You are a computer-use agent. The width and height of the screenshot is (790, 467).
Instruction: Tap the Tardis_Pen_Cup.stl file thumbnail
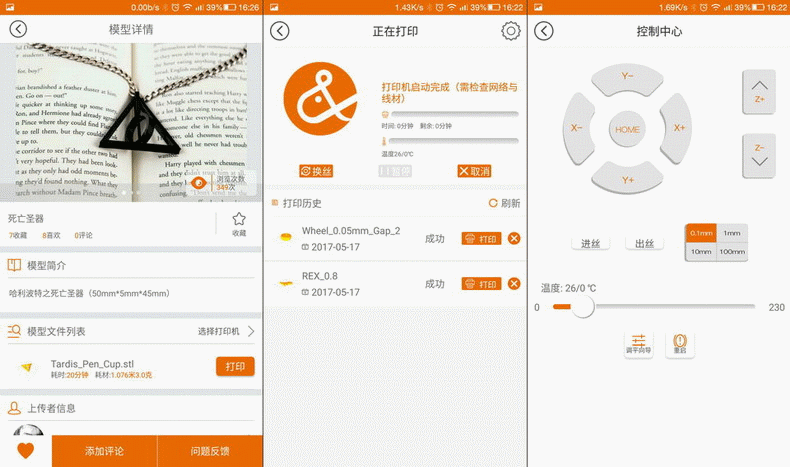[x=27, y=367]
